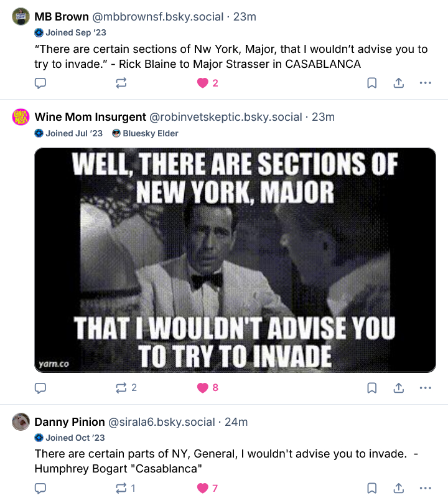Toggle like on Danny Pinion's post
Viewport: 448px width, 503px height.
click(x=203, y=488)
